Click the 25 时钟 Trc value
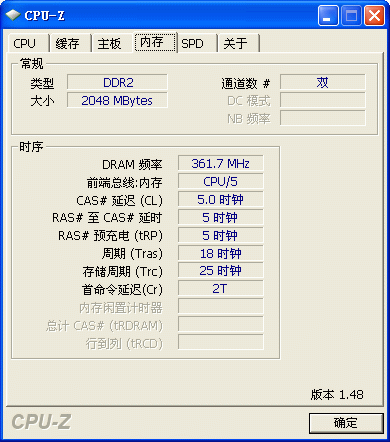Image resolution: width=390 pixels, height=442 pixels. point(220,271)
